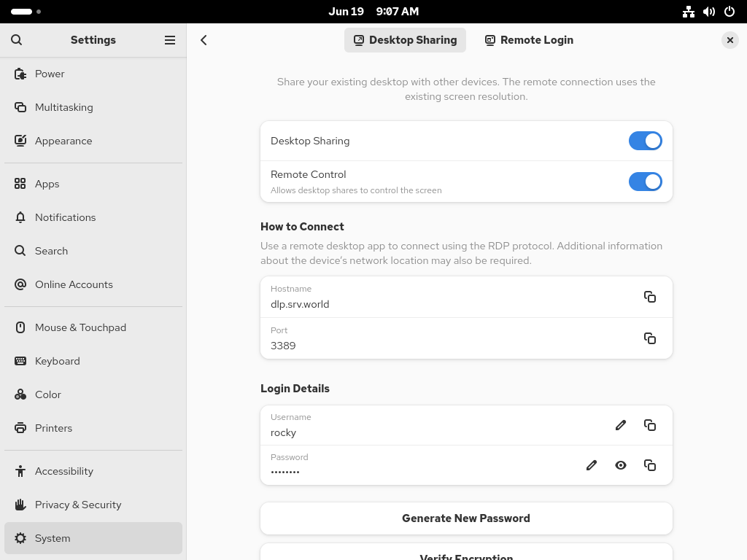Disable Desktop Sharing
The height and width of the screenshot is (560, 747).
click(645, 141)
